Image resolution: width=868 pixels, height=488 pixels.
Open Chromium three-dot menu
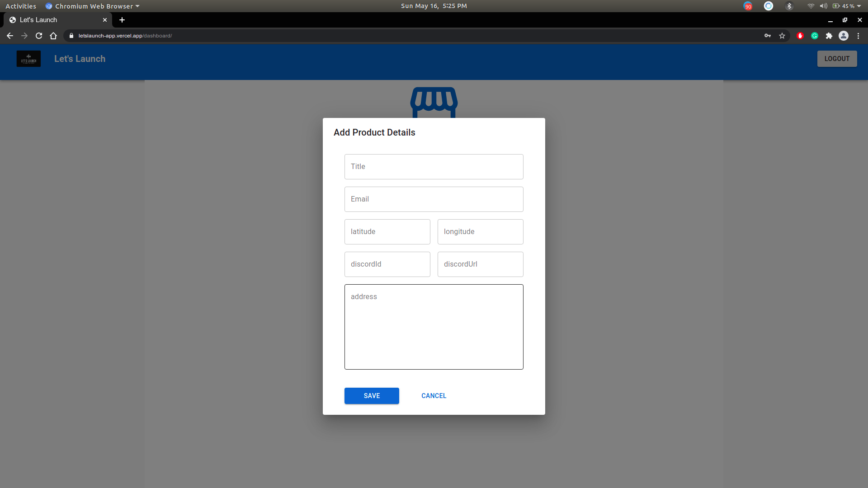pos(859,36)
